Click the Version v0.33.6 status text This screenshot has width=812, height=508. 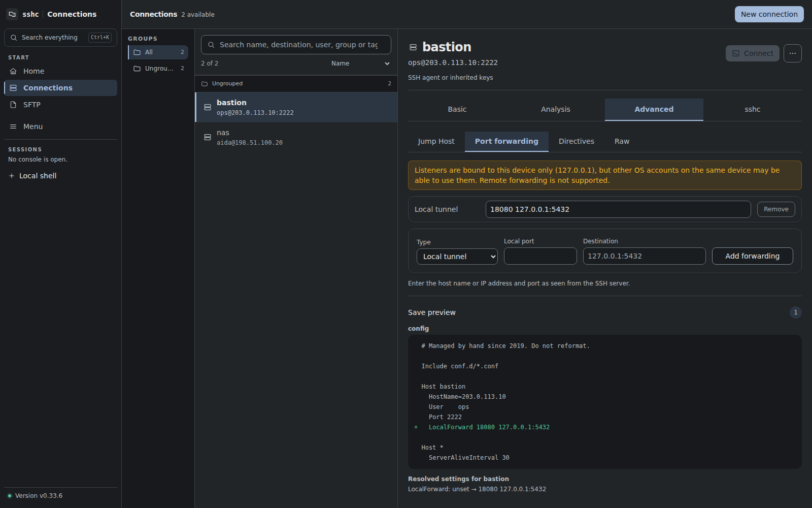[39, 496]
